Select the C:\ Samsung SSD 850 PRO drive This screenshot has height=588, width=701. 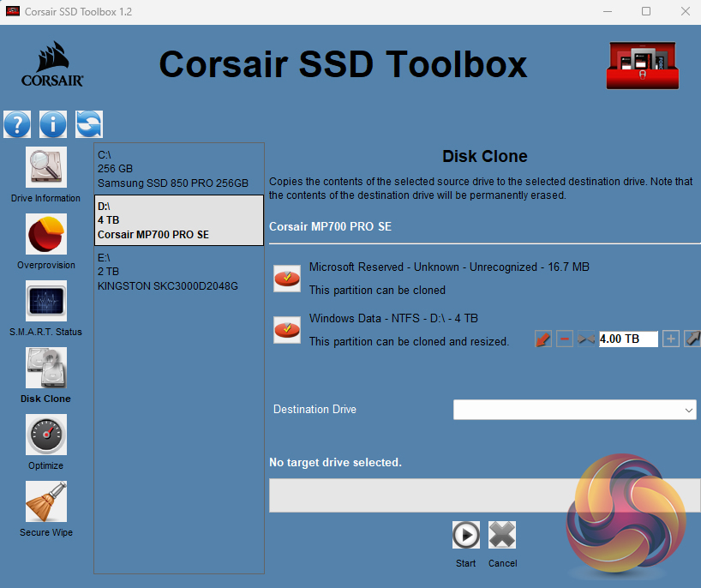pos(178,169)
